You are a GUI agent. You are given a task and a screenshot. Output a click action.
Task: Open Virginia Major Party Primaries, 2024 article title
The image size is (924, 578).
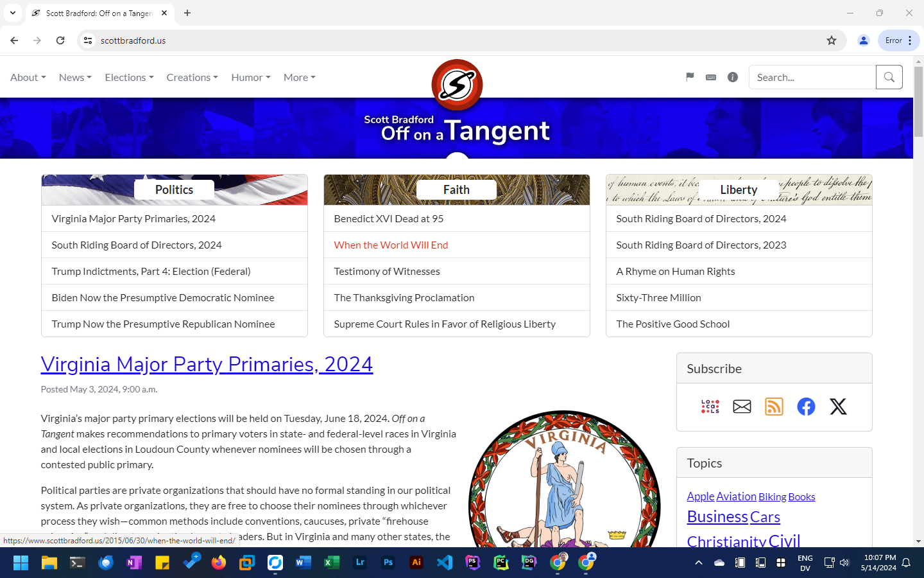coord(207,364)
